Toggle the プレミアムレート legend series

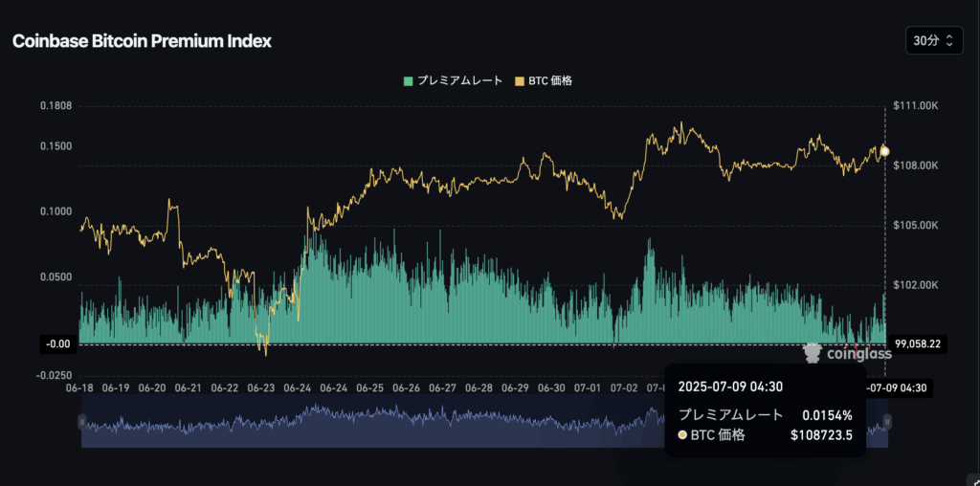453,81
